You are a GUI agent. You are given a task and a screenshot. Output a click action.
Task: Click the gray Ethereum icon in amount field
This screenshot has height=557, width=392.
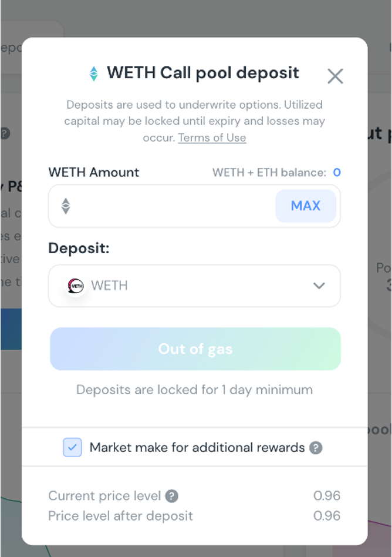66,206
